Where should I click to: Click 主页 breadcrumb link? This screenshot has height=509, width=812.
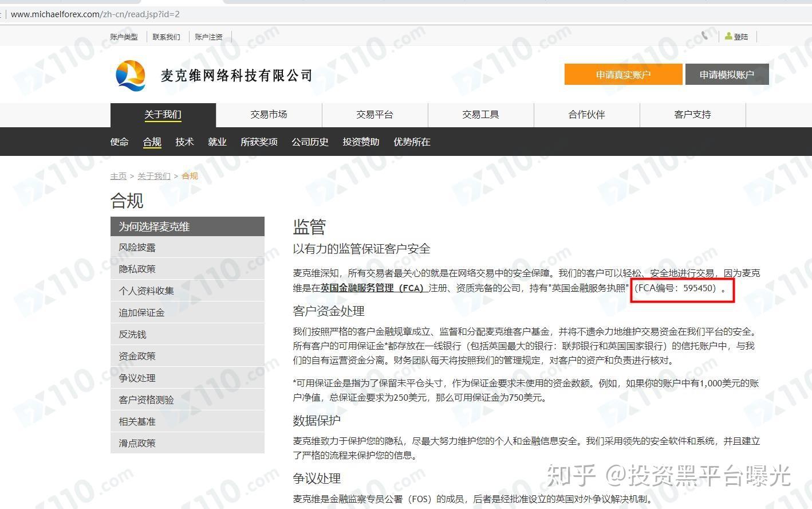[x=118, y=176]
